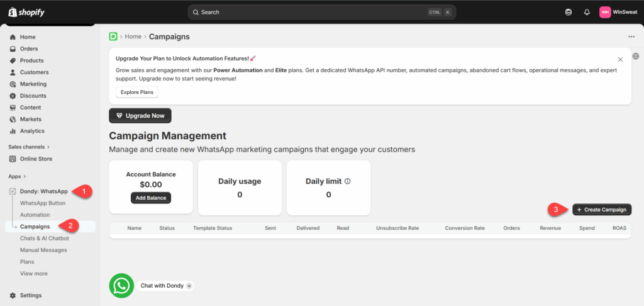
Task: Dismiss the Chat with Dondy label
Action: click(x=189, y=286)
